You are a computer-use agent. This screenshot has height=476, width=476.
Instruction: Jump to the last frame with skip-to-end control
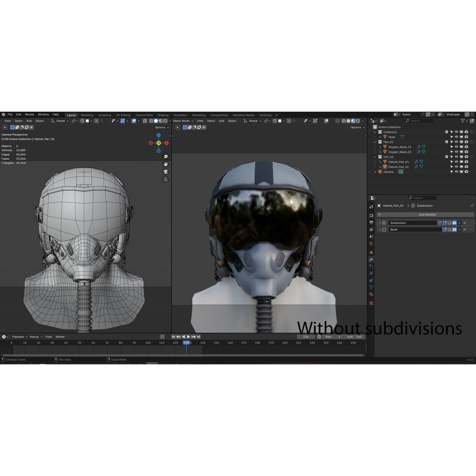coord(198,336)
